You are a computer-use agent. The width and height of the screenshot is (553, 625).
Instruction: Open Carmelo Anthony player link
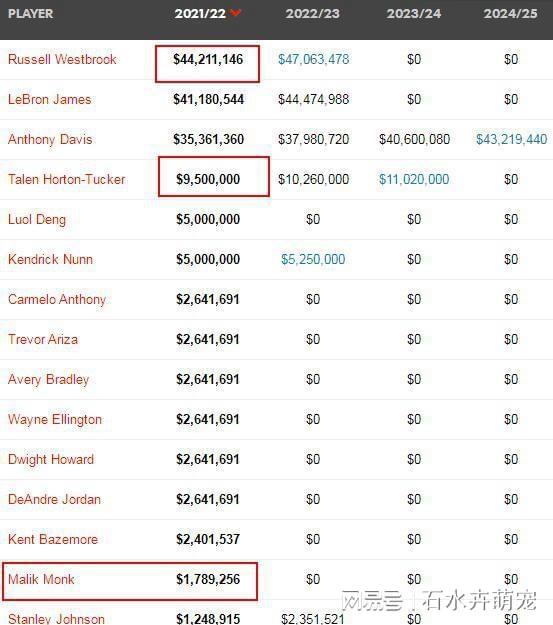point(57,300)
